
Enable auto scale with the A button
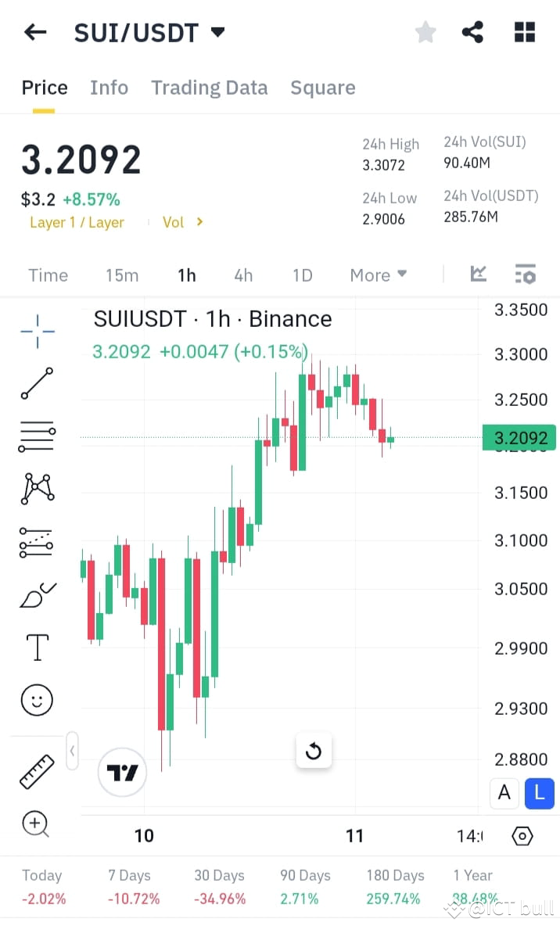504,793
